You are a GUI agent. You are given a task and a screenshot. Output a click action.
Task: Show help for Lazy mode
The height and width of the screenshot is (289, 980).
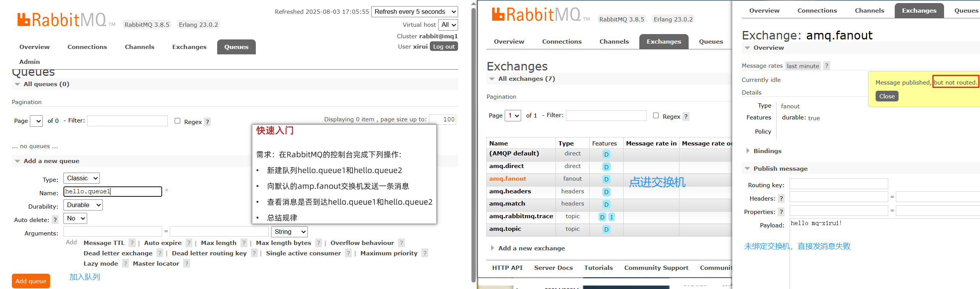125,263
